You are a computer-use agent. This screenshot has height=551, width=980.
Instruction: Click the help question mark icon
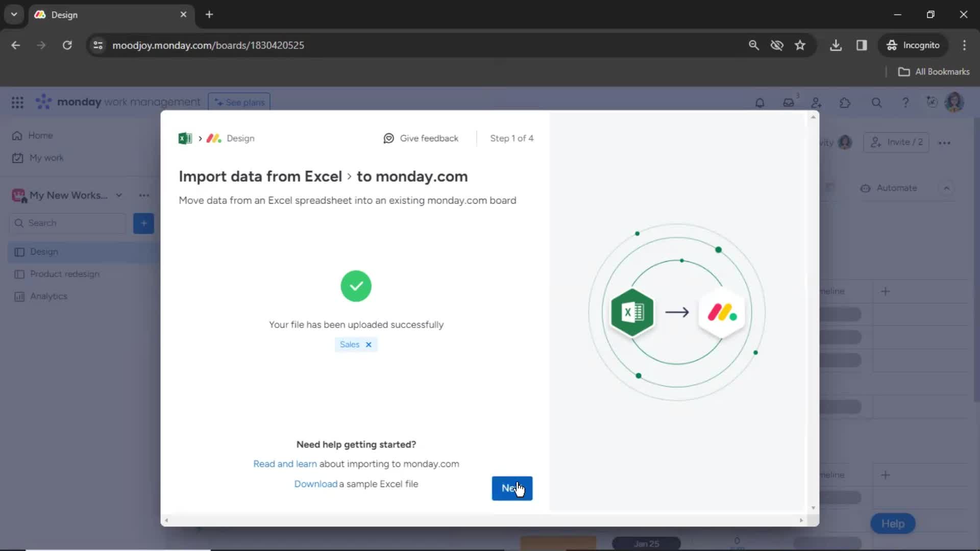(904, 102)
